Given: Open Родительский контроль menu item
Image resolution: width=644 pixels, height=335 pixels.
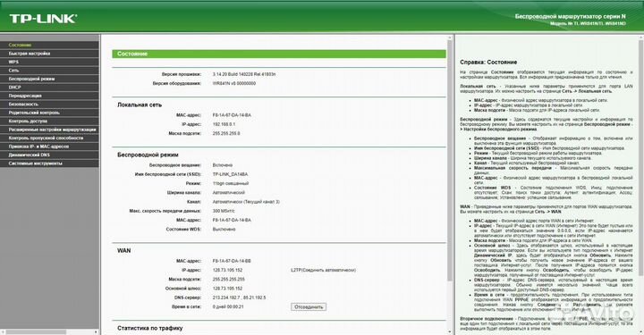Looking at the screenshot, I should 49,113.
